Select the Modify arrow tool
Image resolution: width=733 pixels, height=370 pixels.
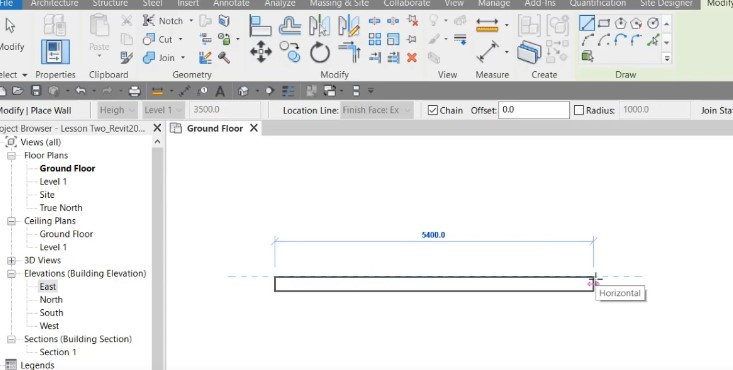(x=10, y=26)
